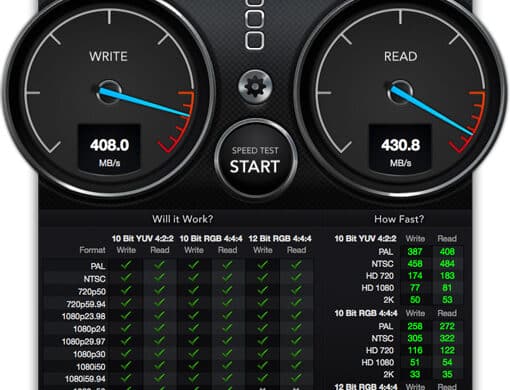Select the 1080p23.98 format row
This screenshot has height=390, width=510.
click(84, 316)
